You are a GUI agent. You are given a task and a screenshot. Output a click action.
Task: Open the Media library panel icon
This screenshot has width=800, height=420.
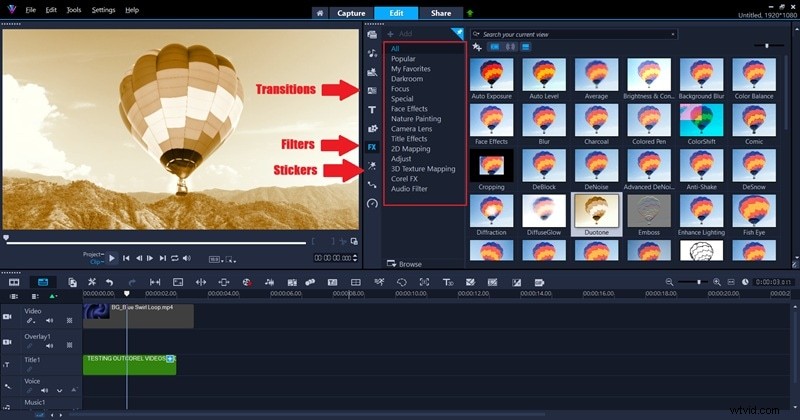coord(372,35)
